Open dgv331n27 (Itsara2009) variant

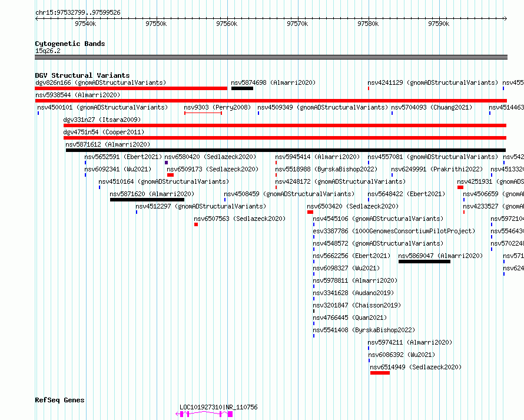[x=102, y=120]
